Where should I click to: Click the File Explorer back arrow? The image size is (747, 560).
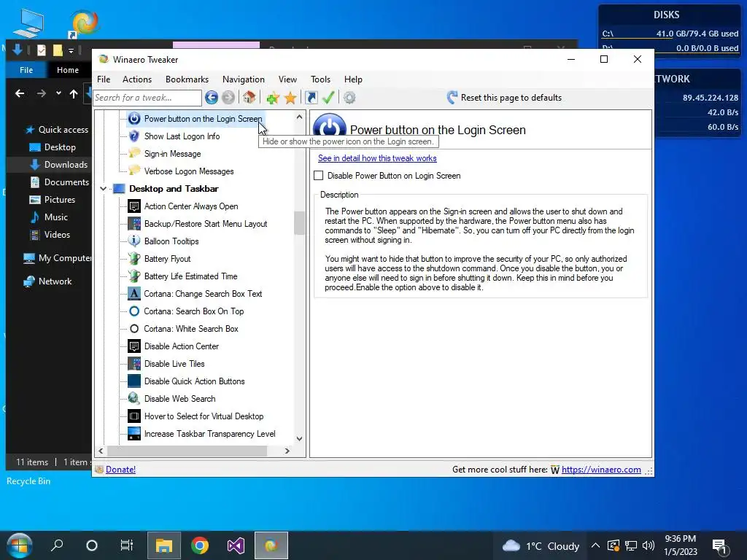20,93
